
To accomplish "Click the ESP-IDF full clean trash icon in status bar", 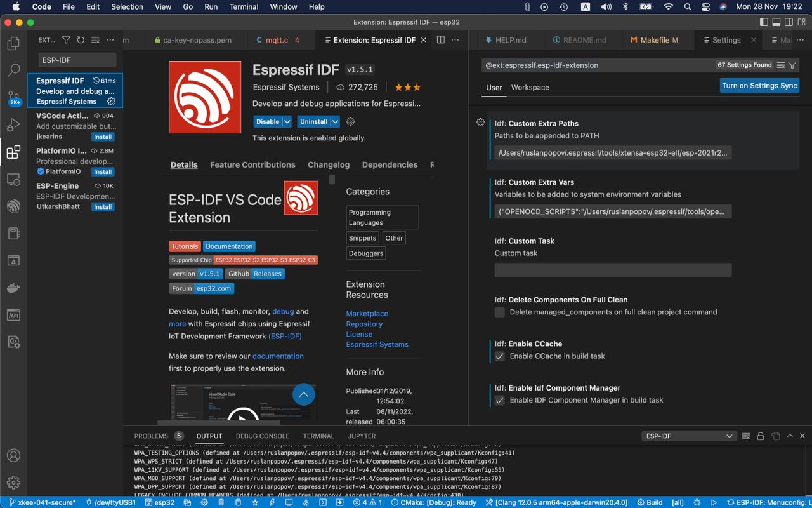I will click(221, 502).
